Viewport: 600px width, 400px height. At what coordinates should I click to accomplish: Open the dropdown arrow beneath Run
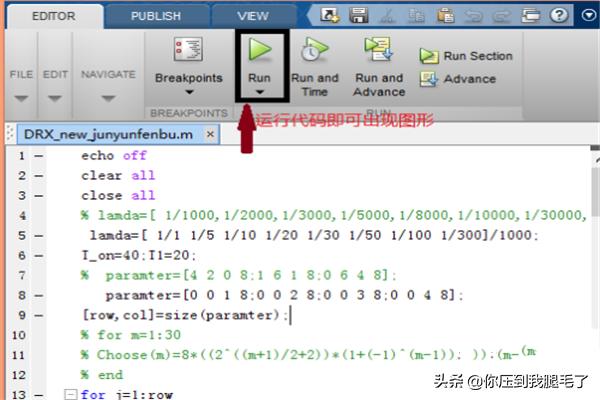[x=259, y=92]
